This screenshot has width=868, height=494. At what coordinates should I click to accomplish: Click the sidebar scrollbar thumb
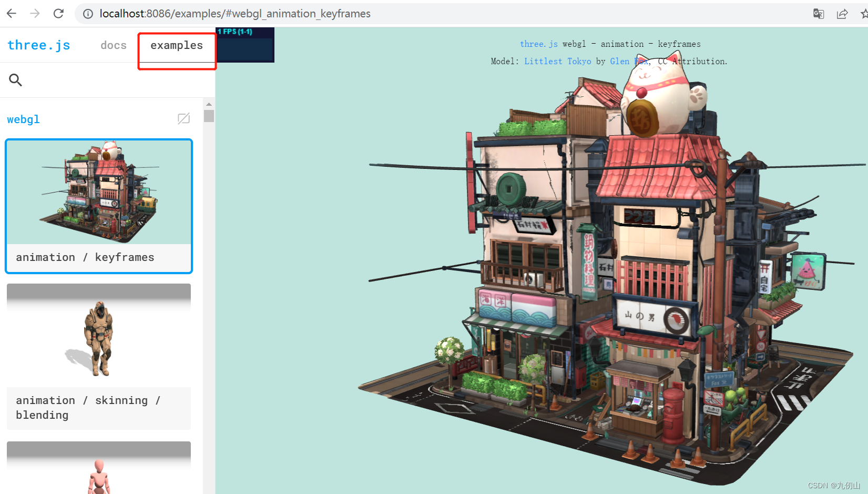[209, 116]
